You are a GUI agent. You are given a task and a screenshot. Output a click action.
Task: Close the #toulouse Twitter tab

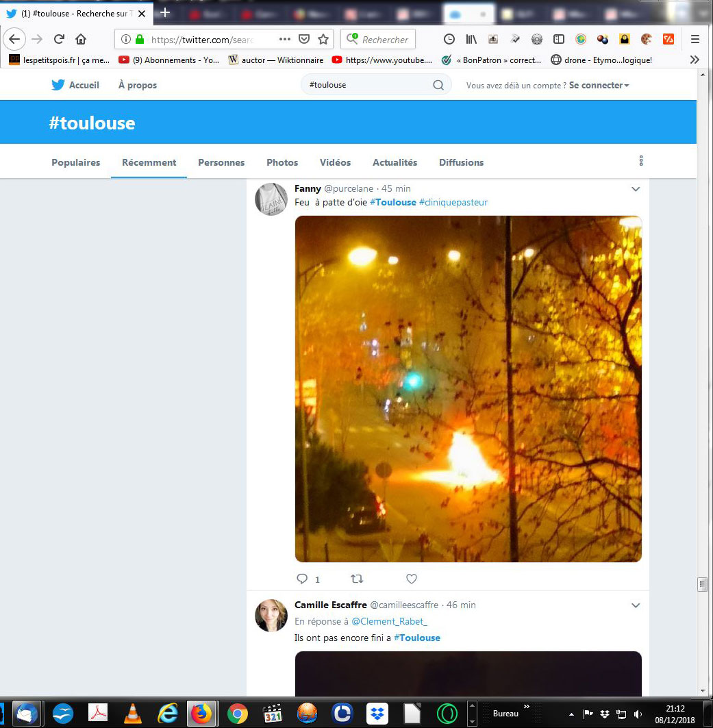point(142,14)
